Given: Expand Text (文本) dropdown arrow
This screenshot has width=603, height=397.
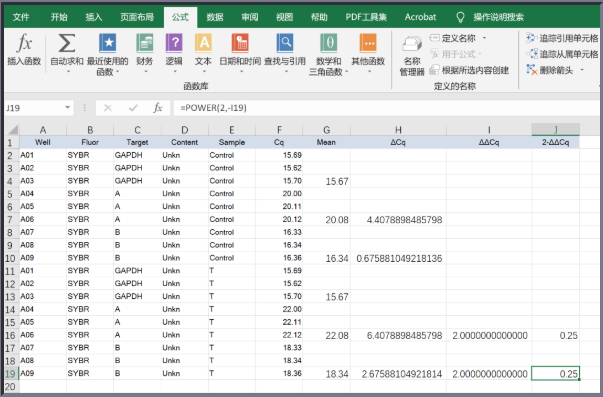Looking at the screenshot, I should click(204, 72).
